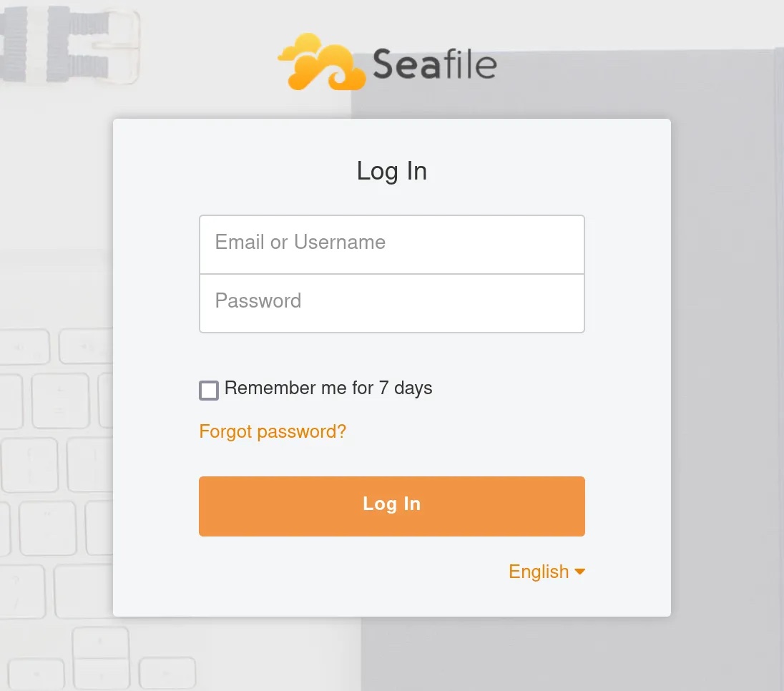Select the username entry box
Image resolution: width=784 pixels, height=691 pixels.
pos(391,245)
